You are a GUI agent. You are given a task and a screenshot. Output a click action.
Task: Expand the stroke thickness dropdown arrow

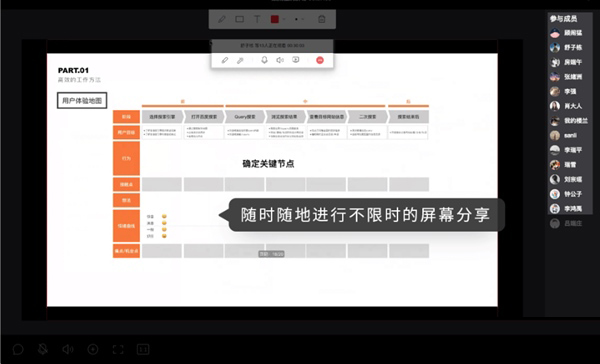(303, 19)
